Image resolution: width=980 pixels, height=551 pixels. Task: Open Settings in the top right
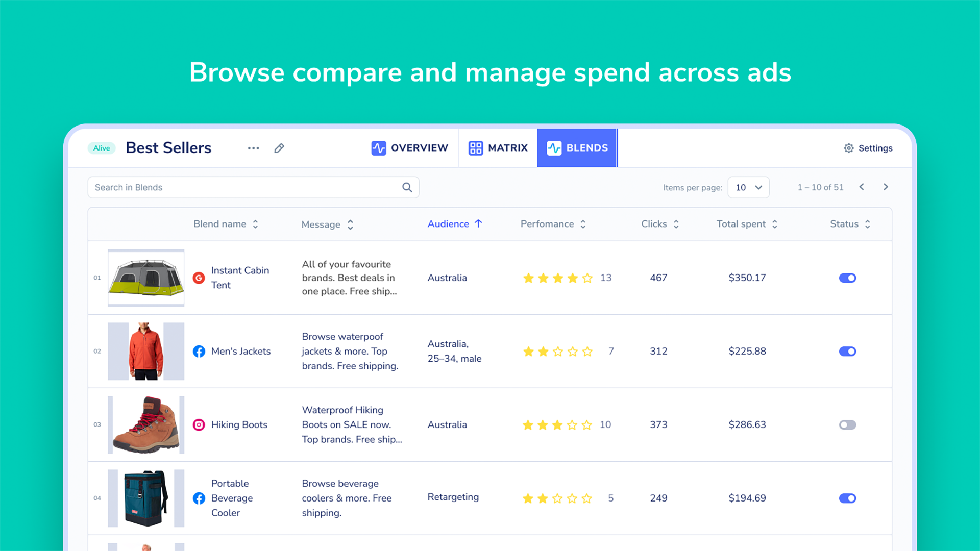pyautogui.click(x=868, y=148)
